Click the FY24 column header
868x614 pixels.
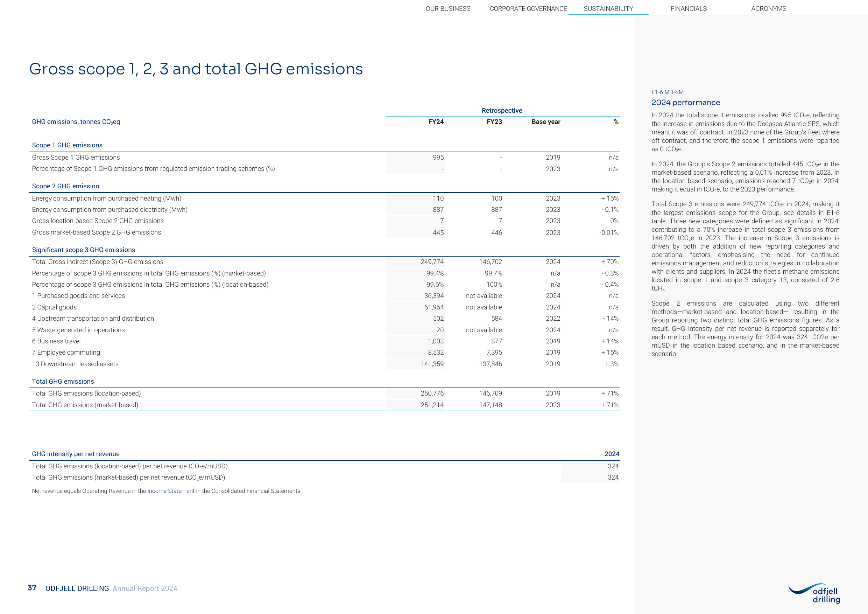point(436,122)
